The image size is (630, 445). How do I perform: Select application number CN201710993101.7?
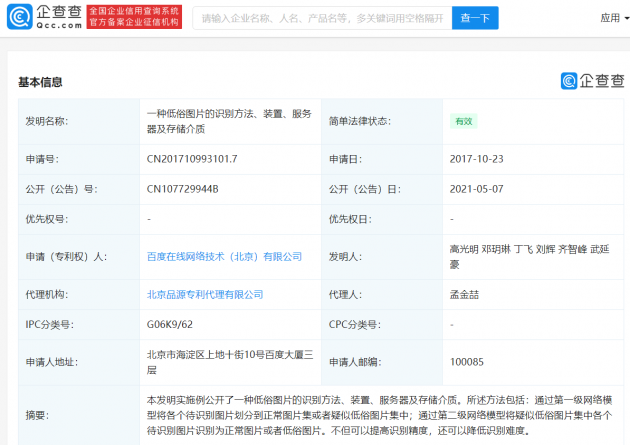click(192, 159)
